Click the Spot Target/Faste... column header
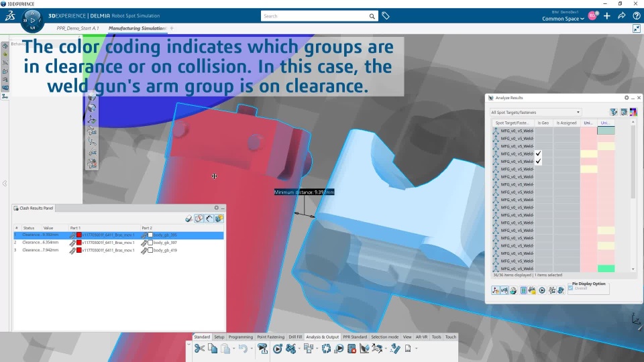644x362 pixels. [x=512, y=123]
